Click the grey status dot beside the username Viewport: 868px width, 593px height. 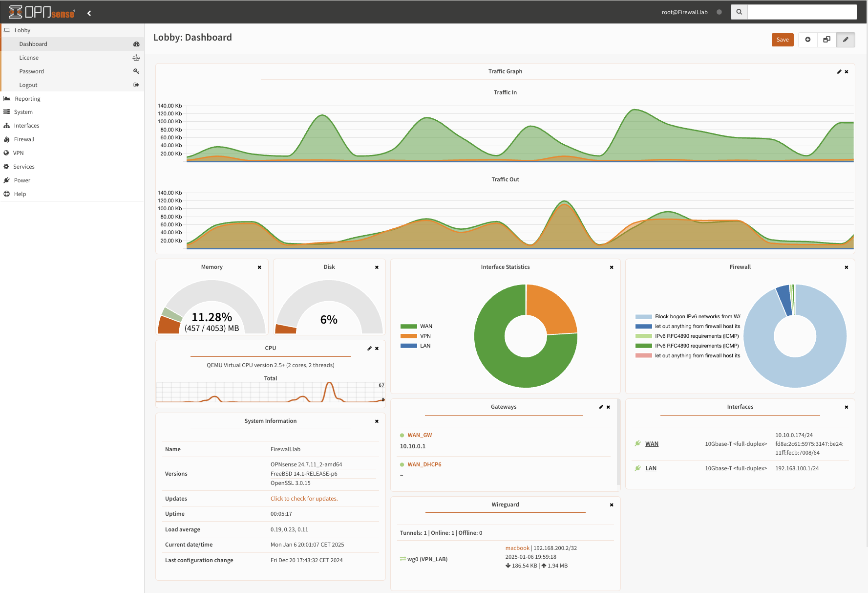(719, 12)
